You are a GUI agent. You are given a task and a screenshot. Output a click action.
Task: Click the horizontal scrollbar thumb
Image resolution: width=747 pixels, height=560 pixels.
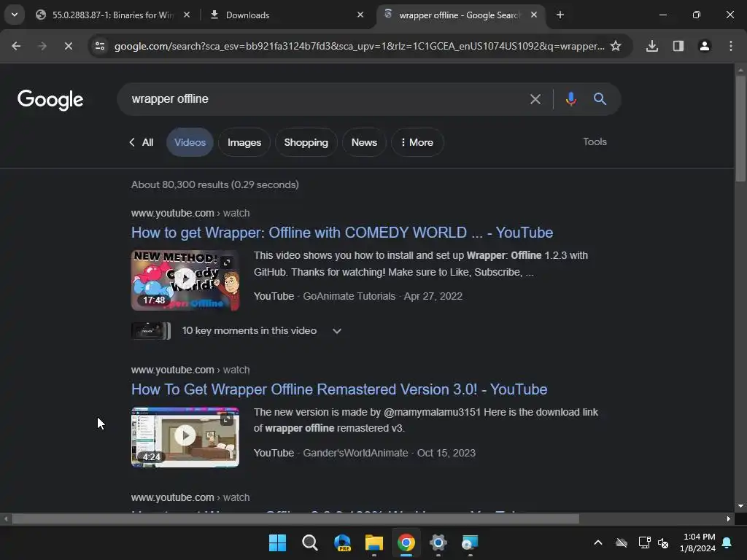[295, 519]
